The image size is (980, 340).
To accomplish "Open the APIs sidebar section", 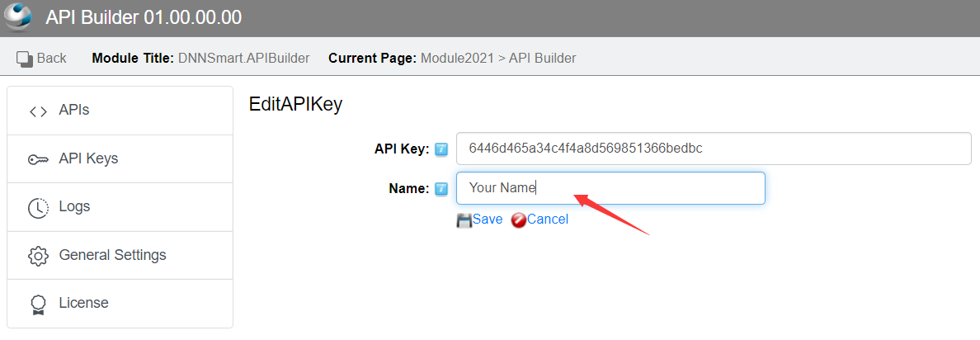I will 120,111.
